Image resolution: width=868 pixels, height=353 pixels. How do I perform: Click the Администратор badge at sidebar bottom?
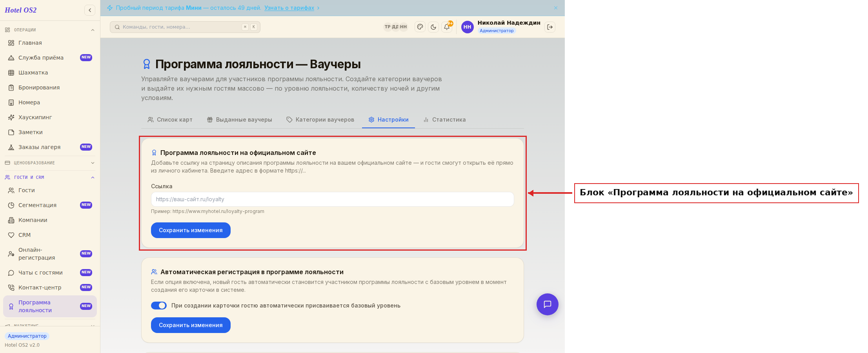(x=27, y=336)
